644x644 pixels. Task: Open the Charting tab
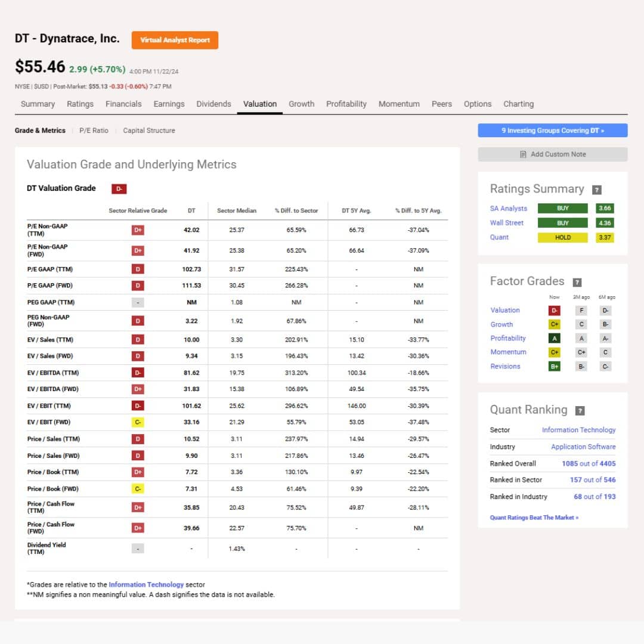(x=518, y=104)
